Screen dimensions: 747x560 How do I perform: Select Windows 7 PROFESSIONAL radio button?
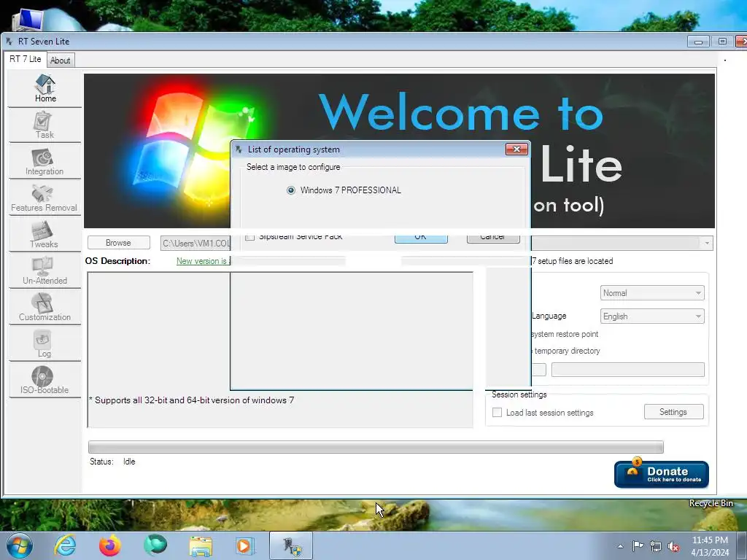[290, 190]
